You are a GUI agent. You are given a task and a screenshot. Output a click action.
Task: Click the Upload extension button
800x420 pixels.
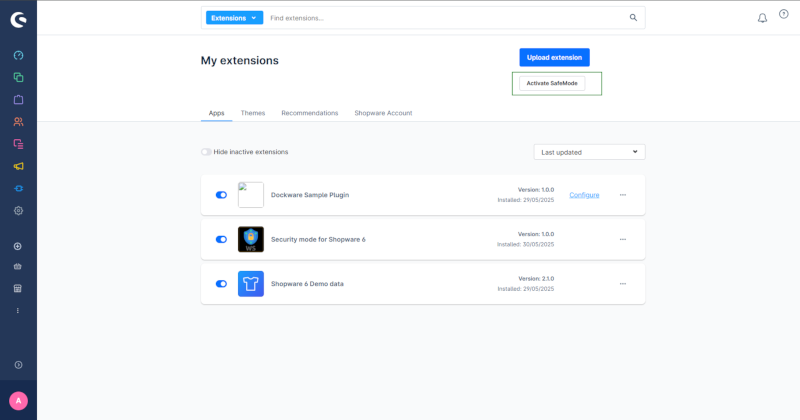click(x=555, y=58)
